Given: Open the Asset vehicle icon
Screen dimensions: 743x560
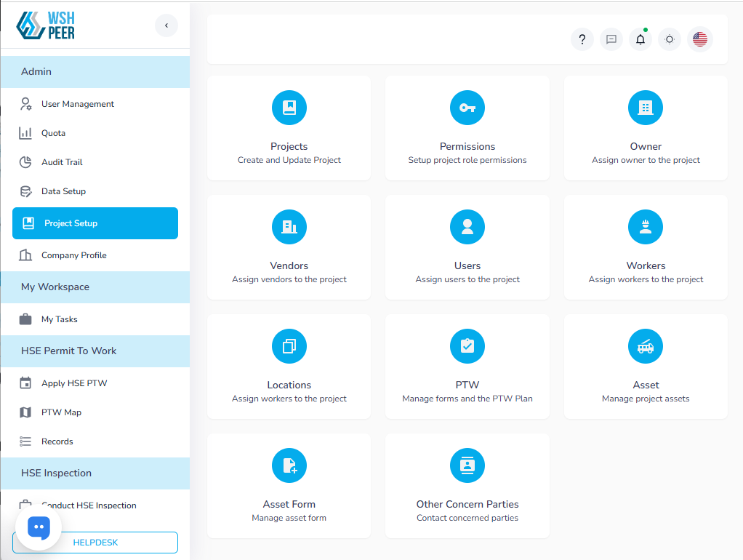Looking at the screenshot, I should (x=646, y=346).
